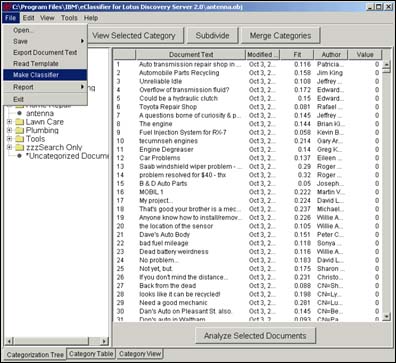Open the Help menu

pyautogui.click(x=91, y=18)
